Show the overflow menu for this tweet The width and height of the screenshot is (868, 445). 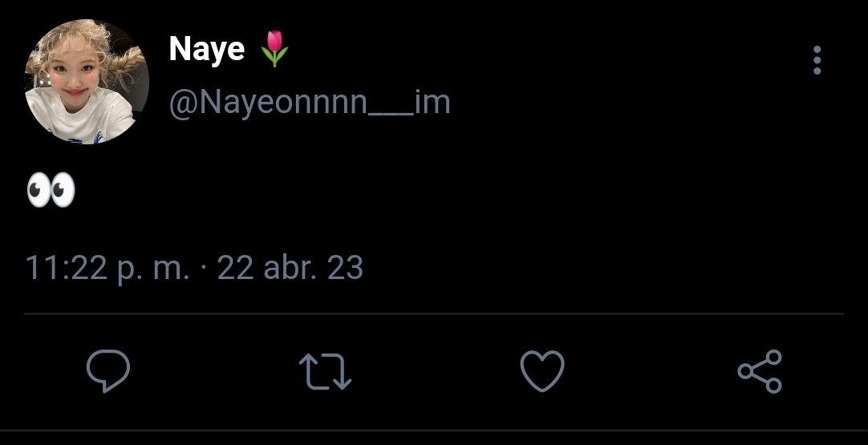[817, 60]
